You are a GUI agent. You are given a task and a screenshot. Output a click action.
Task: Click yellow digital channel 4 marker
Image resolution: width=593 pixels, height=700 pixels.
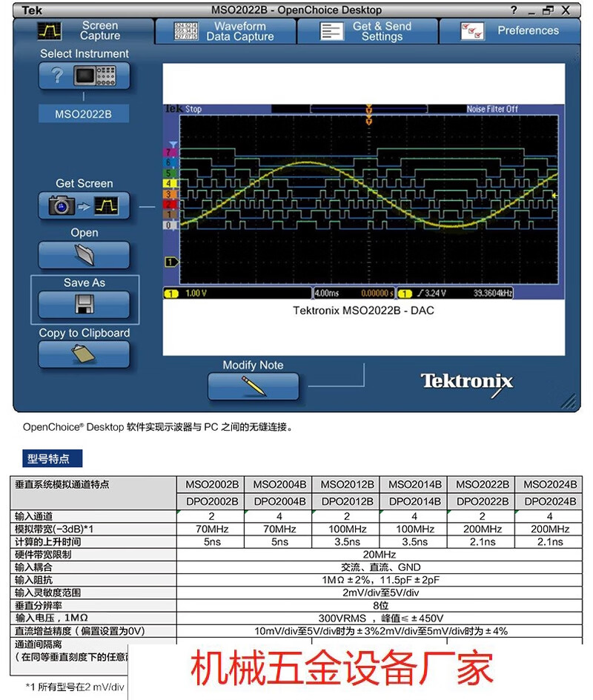tap(169, 183)
